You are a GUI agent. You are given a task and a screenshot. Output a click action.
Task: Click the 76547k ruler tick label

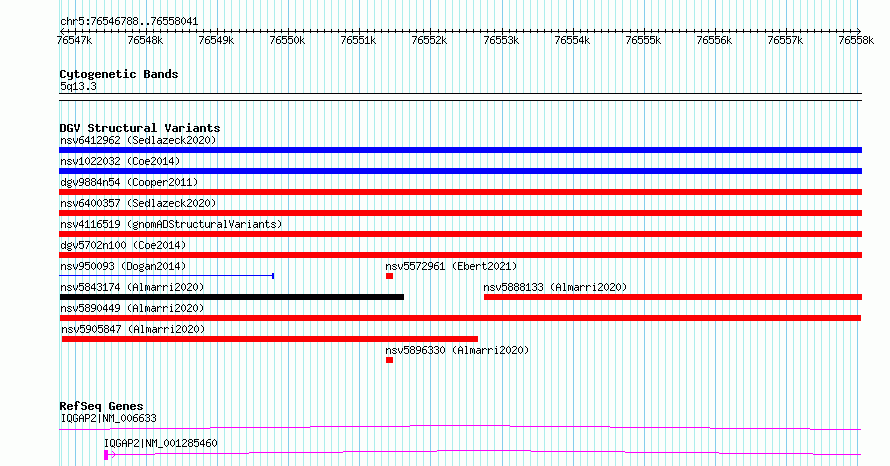coord(74,40)
